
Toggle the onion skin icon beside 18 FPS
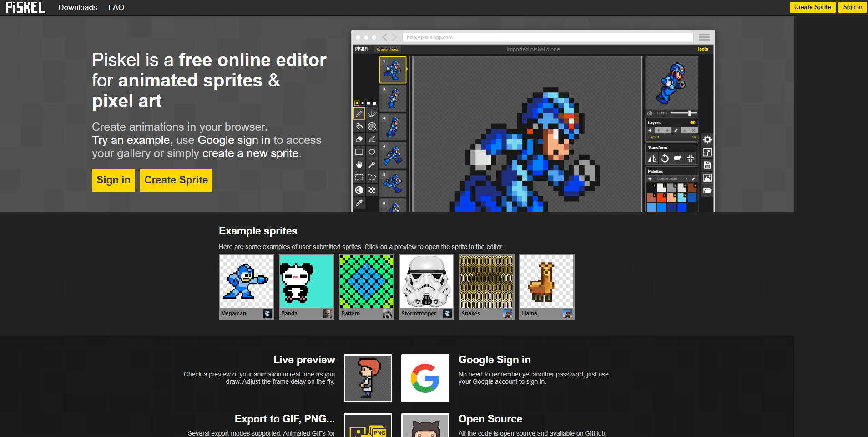(650, 113)
